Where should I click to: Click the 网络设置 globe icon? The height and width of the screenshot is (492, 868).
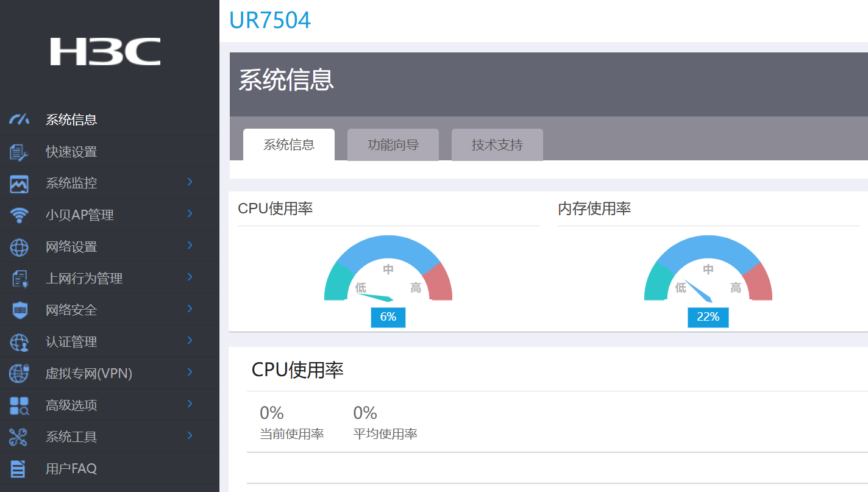click(x=19, y=247)
